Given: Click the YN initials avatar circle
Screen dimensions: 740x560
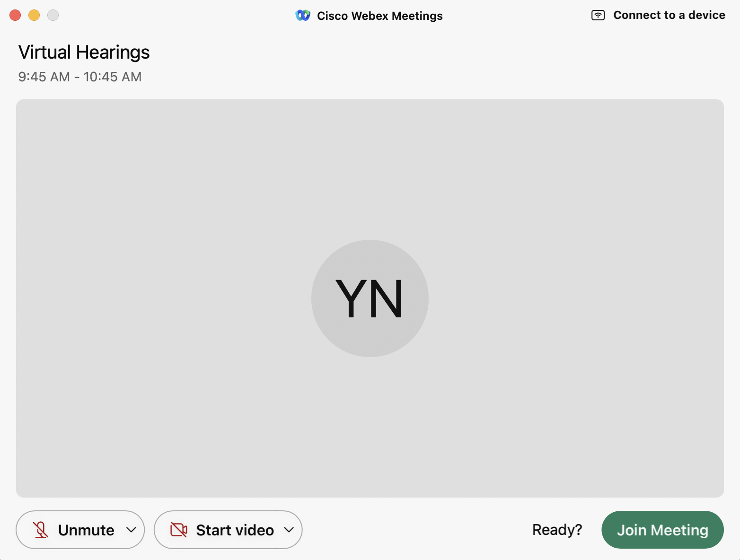Looking at the screenshot, I should [x=370, y=298].
